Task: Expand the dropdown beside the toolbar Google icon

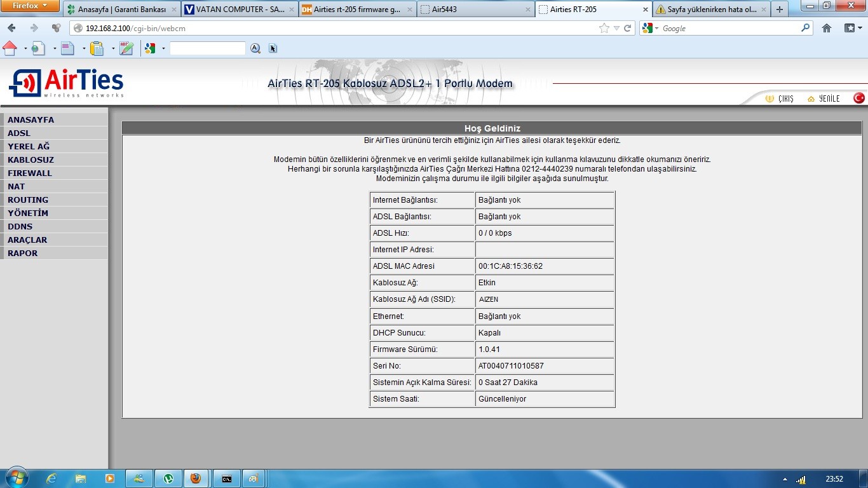Action: click(163, 48)
